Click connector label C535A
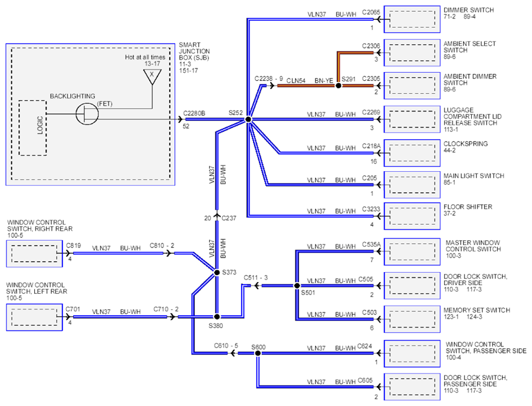 371,244
